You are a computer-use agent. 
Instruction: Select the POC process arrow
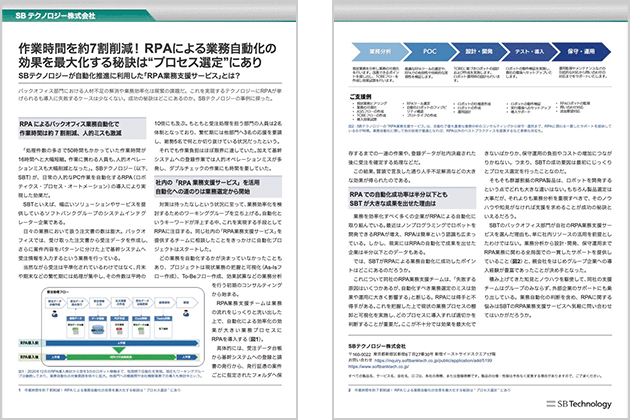pyautogui.click(x=430, y=52)
